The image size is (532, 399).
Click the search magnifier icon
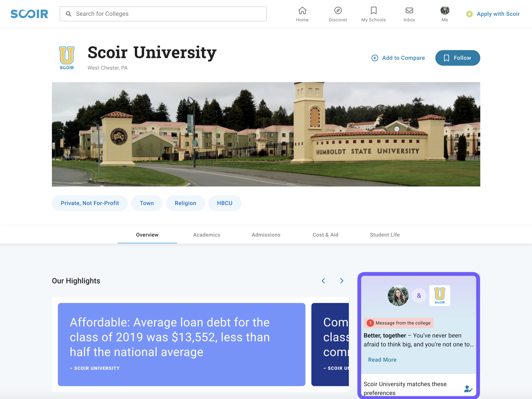(x=69, y=14)
